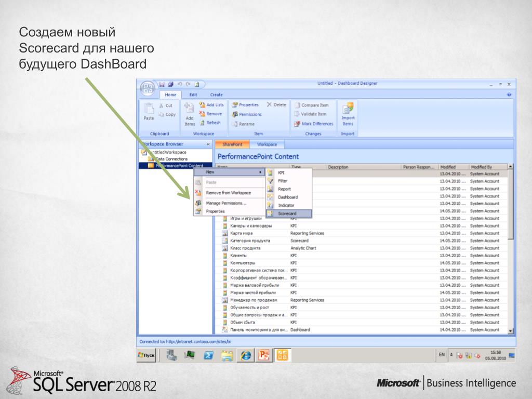The image size is (532, 399).
Task: Select Untitled Workspace tree node
Action: click(164, 152)
